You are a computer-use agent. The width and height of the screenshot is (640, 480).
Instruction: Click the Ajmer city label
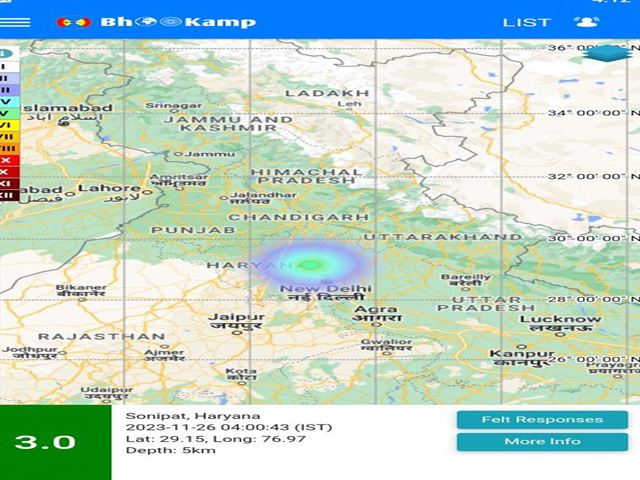click(164, 355)
